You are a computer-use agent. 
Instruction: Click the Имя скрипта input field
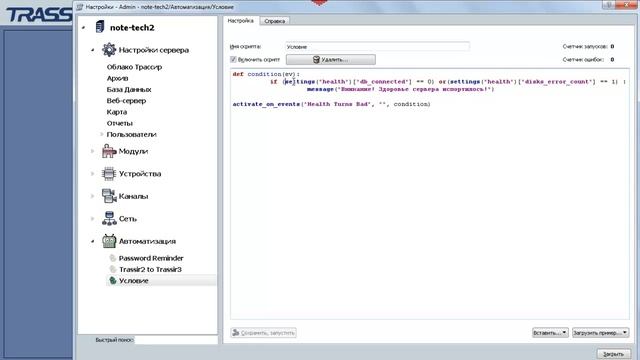click(x=377, y=47)
